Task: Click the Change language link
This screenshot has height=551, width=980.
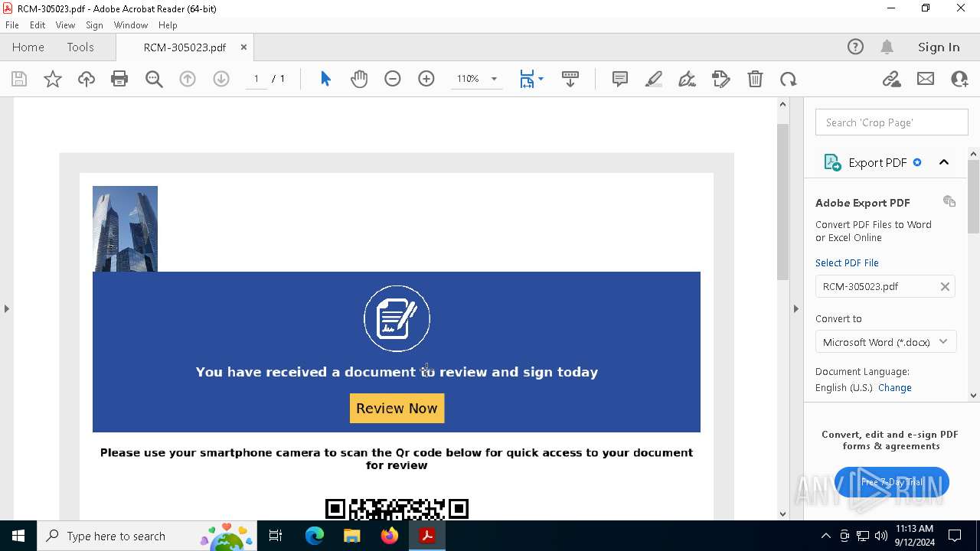Action: coord(895,387)
